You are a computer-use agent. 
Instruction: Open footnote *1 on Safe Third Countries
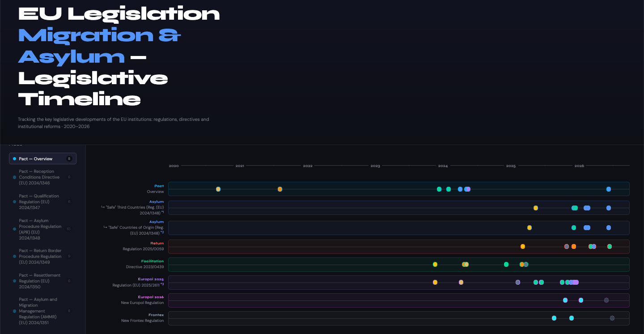tap(162, 212)
